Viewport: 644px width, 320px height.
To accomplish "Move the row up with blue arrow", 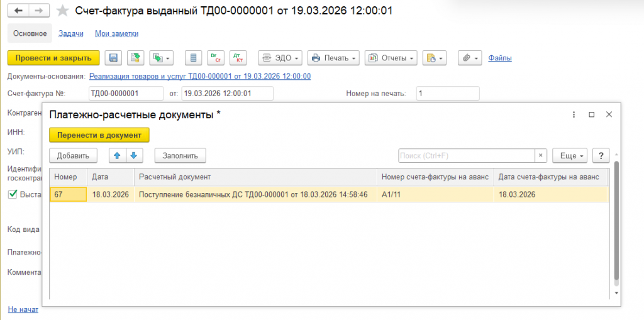I will point(117,156).
